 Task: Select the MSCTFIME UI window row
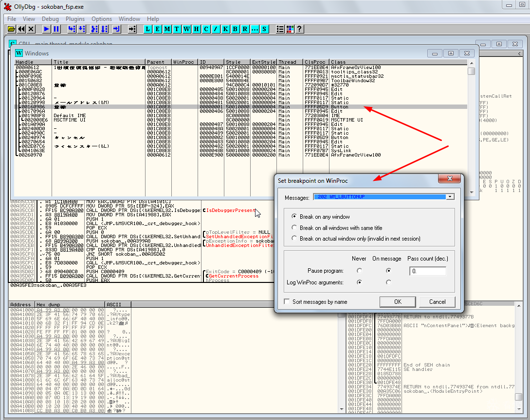click(240, 120)
